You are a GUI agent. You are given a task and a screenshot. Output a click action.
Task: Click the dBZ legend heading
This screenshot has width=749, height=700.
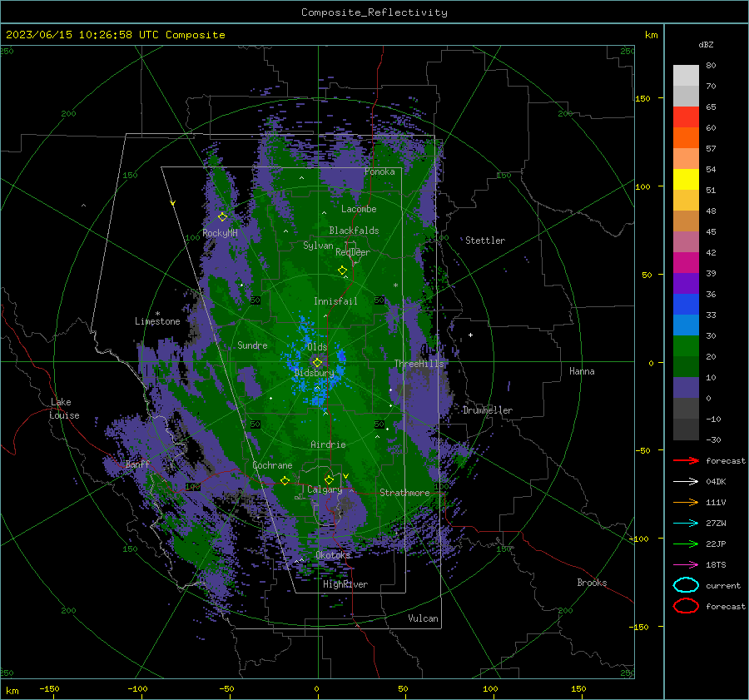pyautogui.click(x=706, y=44)
